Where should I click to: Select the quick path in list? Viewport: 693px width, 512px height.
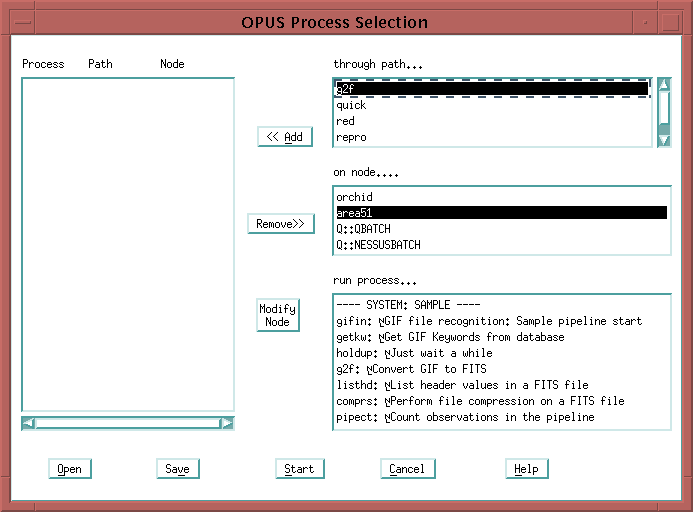click(351, 105)
